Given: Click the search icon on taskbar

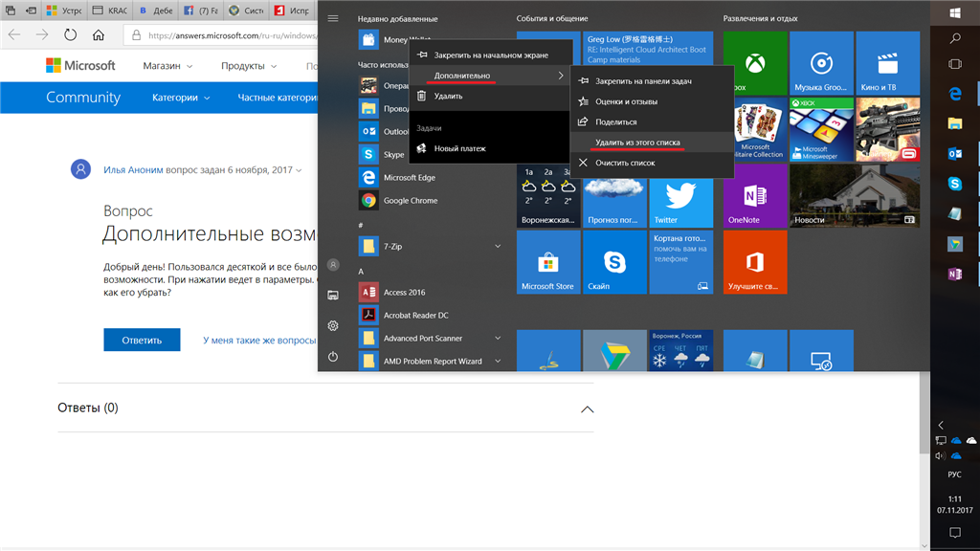Looking at the screenshot, I should tap(955, 38).
